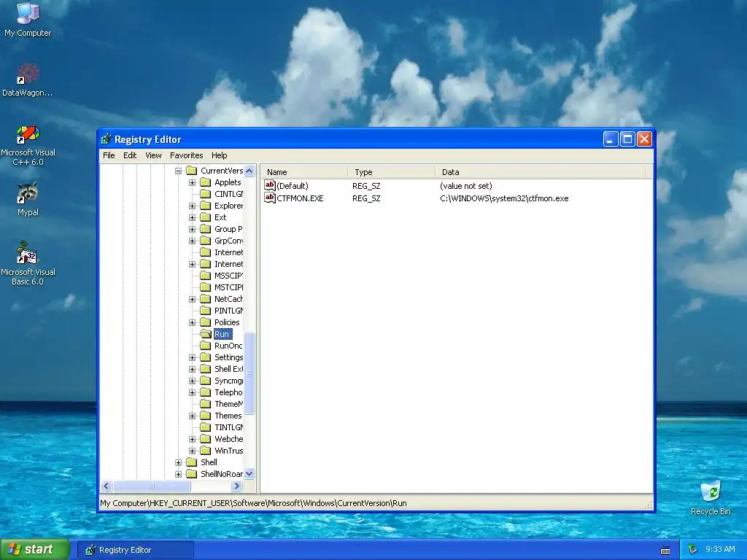Expand the Themes key

click(192, 416)
